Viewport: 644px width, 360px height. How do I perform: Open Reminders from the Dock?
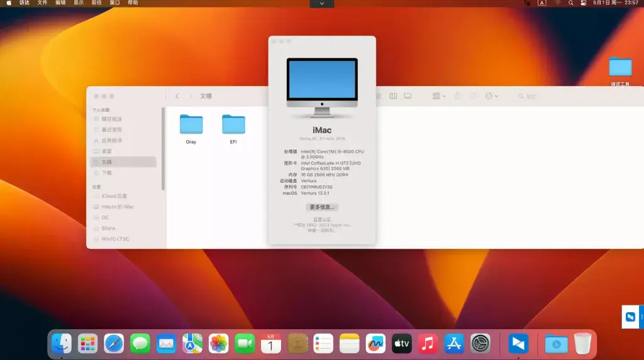323,343
